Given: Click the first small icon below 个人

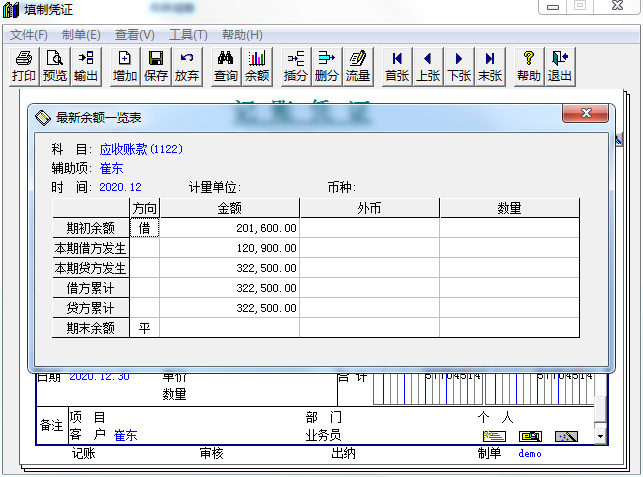Looking at the screenshot, I should pyautogui.click(x=494, y=436).
